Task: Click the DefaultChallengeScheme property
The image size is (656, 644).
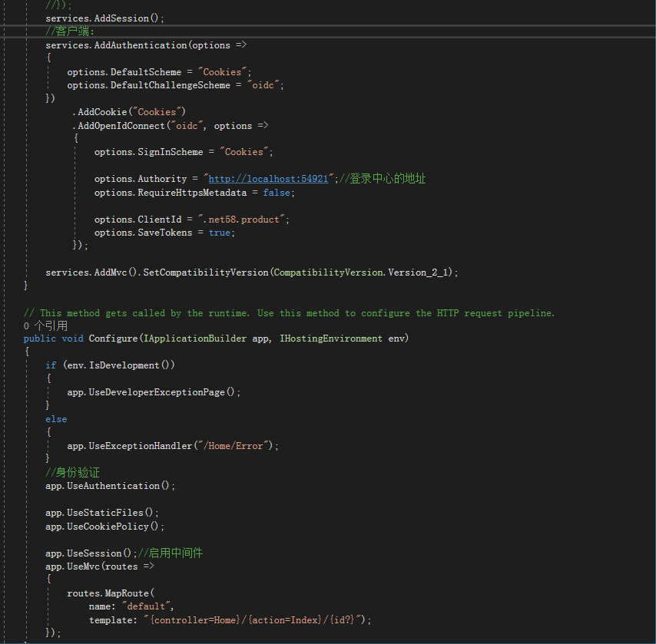Action: pyautogui.click(x=171, y=85)
